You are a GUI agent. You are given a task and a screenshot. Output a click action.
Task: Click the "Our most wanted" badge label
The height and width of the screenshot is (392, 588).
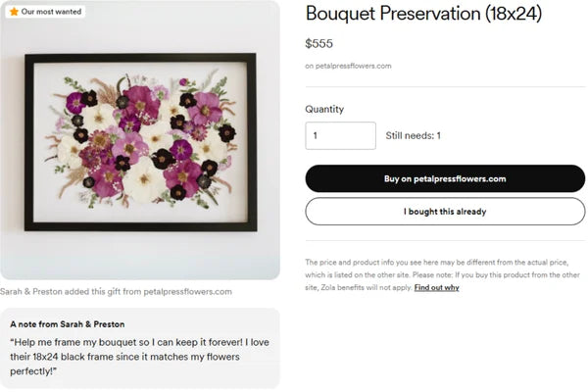click(50, 12)
